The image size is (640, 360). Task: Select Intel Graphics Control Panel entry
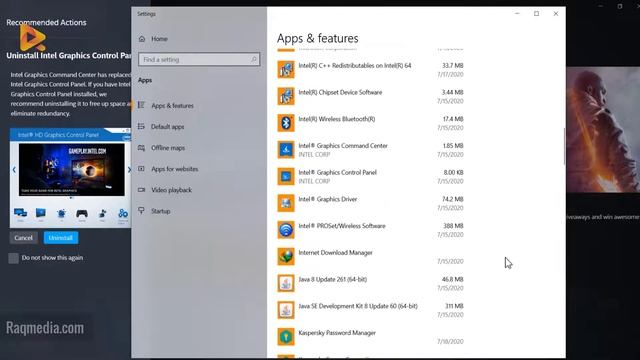[371, 176]
